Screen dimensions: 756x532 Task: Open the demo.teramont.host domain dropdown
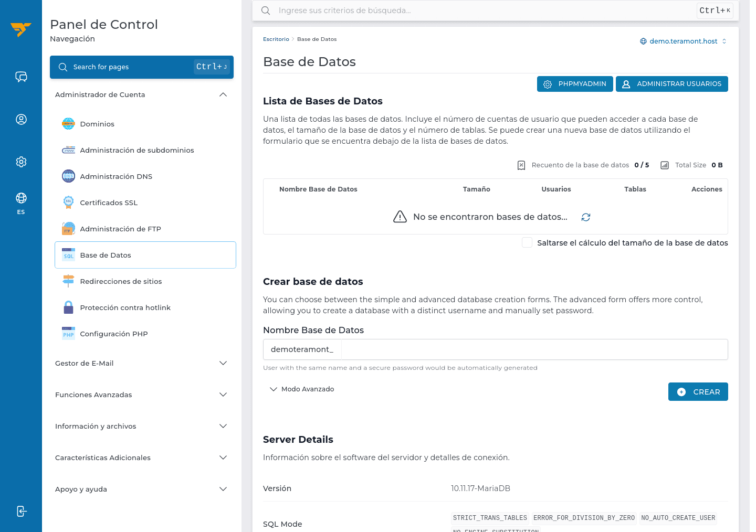[683, 41]
